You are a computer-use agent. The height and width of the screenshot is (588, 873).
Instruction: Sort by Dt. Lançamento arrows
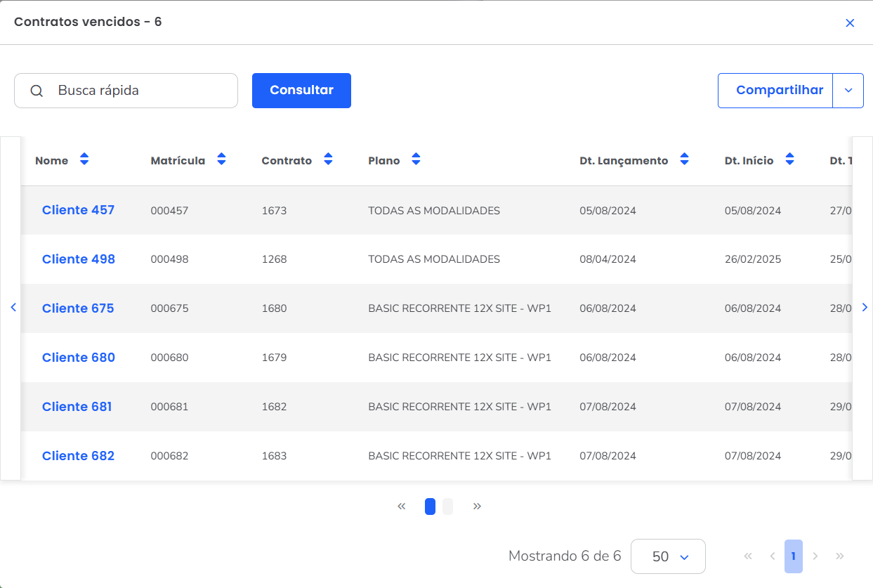[684, 159]
